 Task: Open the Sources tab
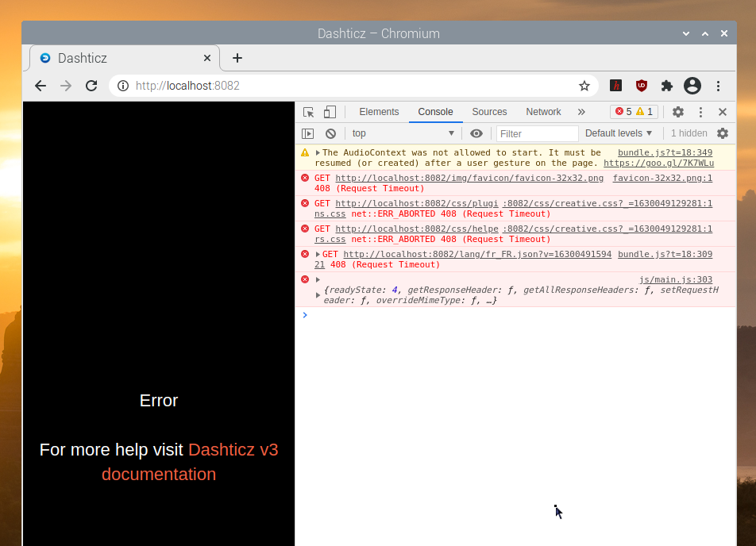point(489,112)
